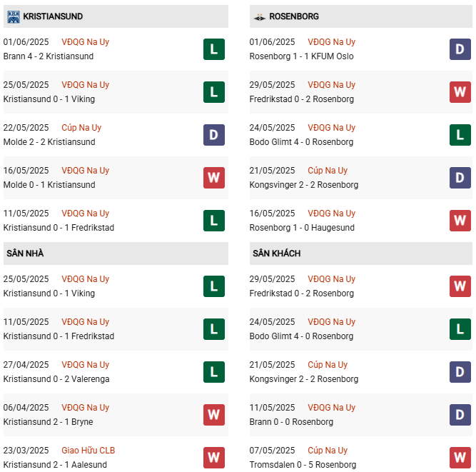This screenshot has height=472, width=476.
Task: Click the W badge for Molde 0 - 1 Kristiansund
Action: pos(214,178)
